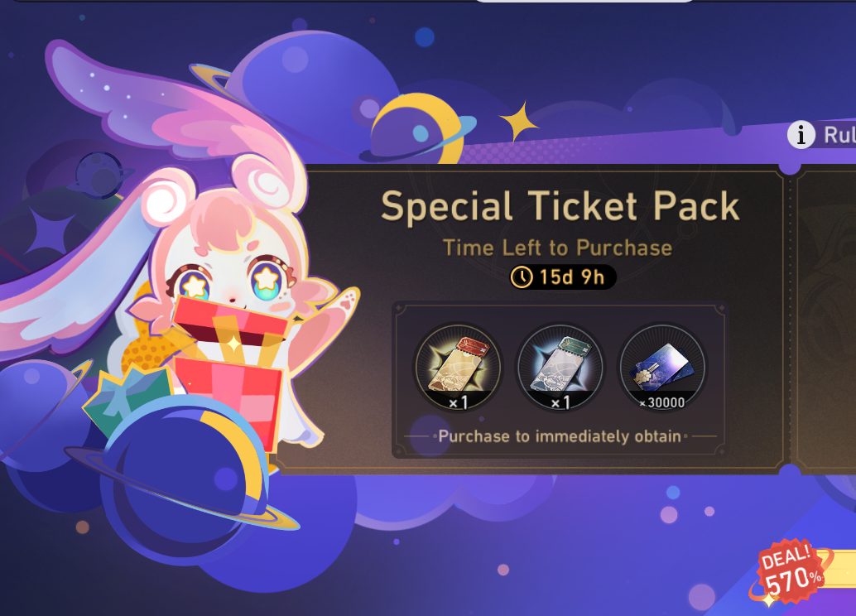The height and width of the screenshot is (616, 856).
Task: Click the clock icon beside 15d 9h
Action: click(522, 277)
